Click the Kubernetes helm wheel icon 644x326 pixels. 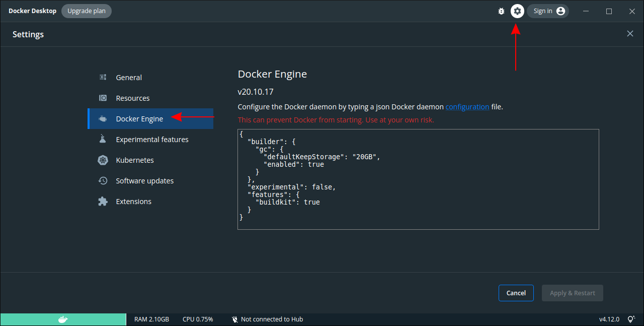pos(103,160)
